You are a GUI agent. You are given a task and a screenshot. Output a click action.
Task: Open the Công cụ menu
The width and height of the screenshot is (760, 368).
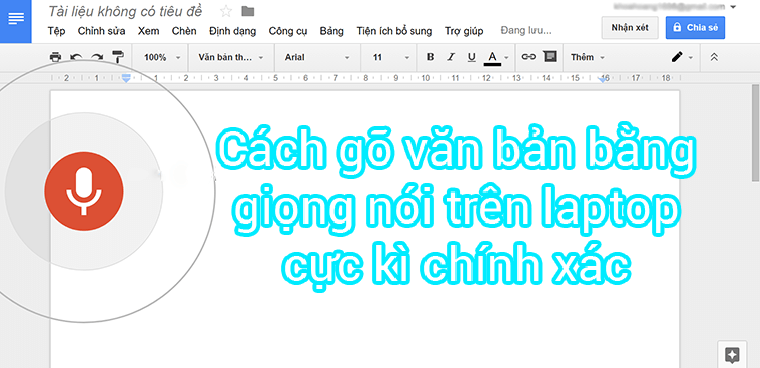288,31
